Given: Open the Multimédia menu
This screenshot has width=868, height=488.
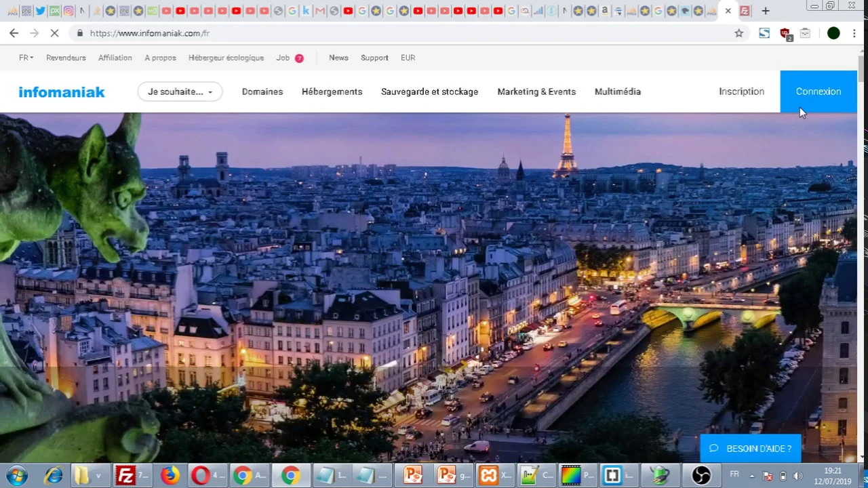Looking at the screenshot, I should click(618, 91).
